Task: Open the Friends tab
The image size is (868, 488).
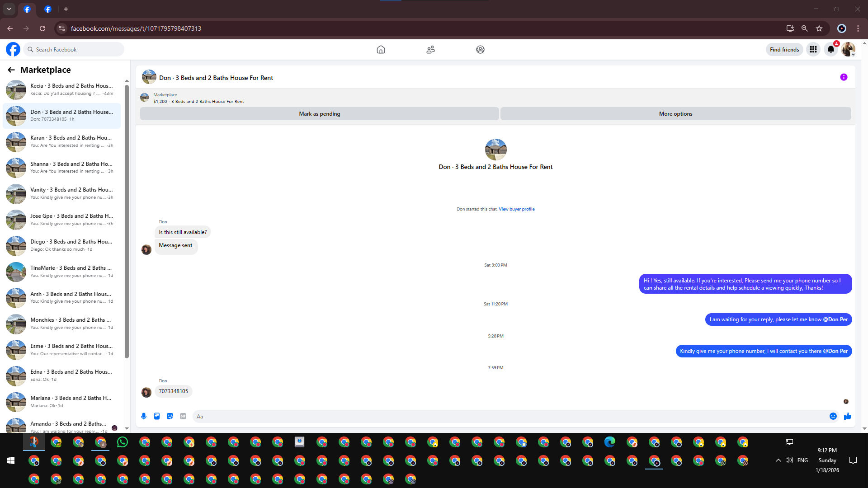Action: [430, 50]
